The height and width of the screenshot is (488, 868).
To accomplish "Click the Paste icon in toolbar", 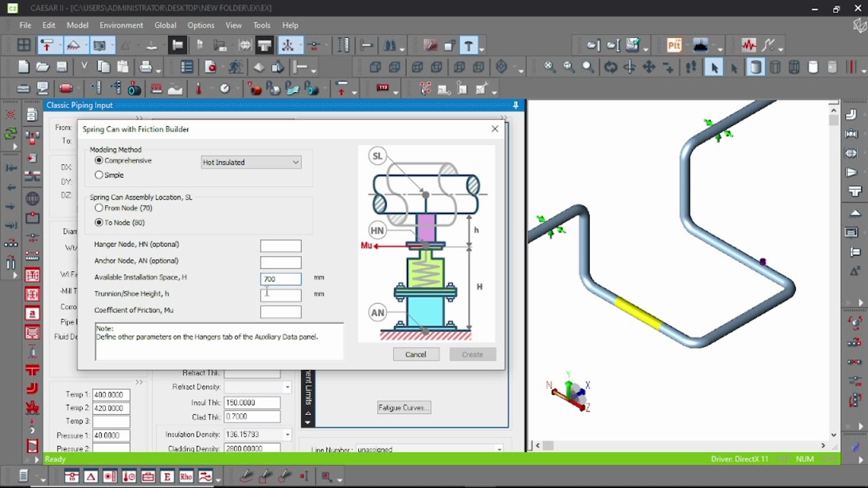I will [x=123, y=67].
